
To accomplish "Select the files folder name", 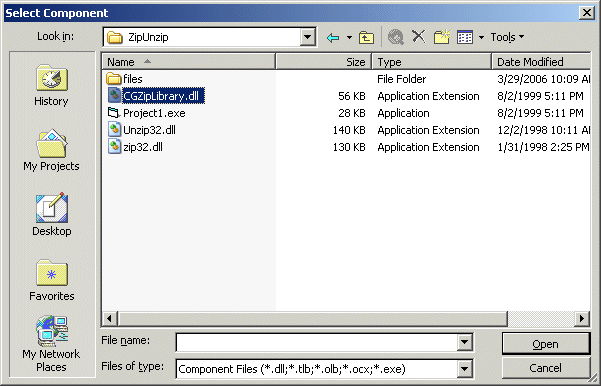I will [133, 79].
